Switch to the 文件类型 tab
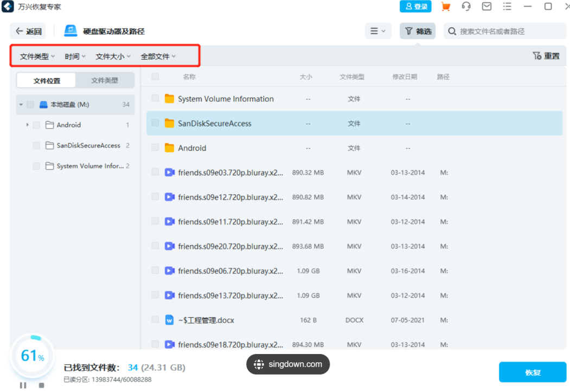The height and width of the screenshot is (392, 570). pyautogui.click(x=104, y=80)
